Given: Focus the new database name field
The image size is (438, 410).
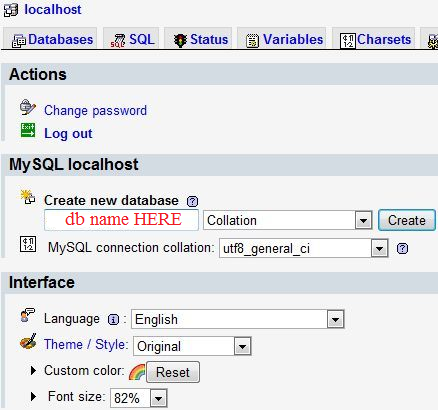Looking at the screenshot, I should [121, 220].
